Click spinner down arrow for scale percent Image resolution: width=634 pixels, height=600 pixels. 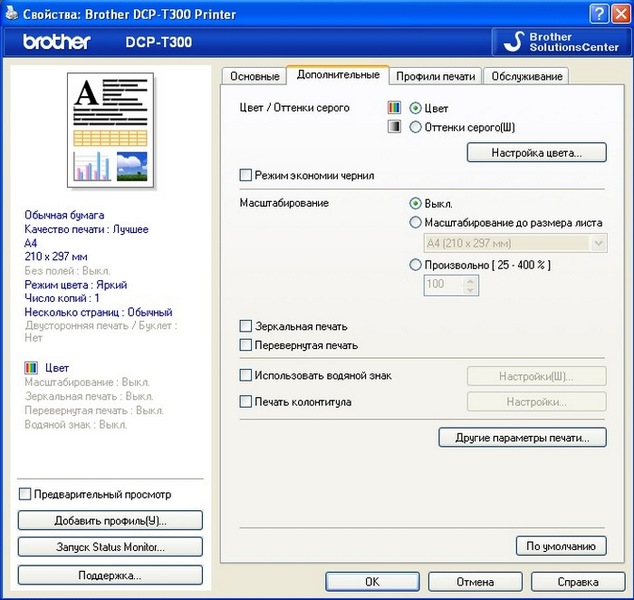coord(470,290)
